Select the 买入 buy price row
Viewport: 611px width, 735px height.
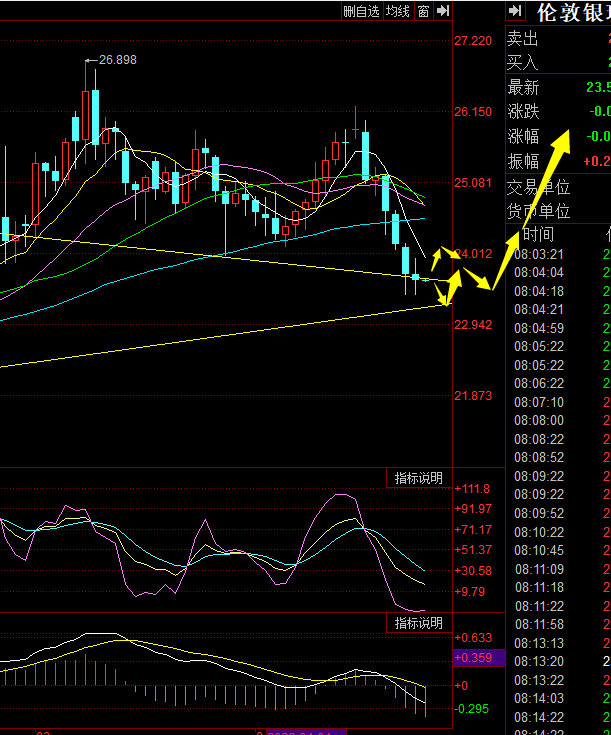(x=523, y=63)
